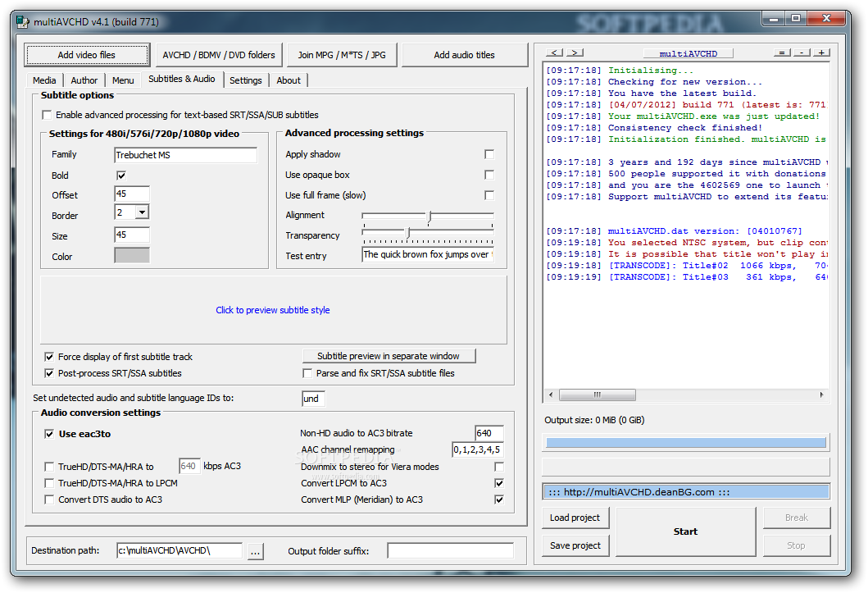Click the '<' previous log button
Screen dimensions: 868x593
pos(554,52)
